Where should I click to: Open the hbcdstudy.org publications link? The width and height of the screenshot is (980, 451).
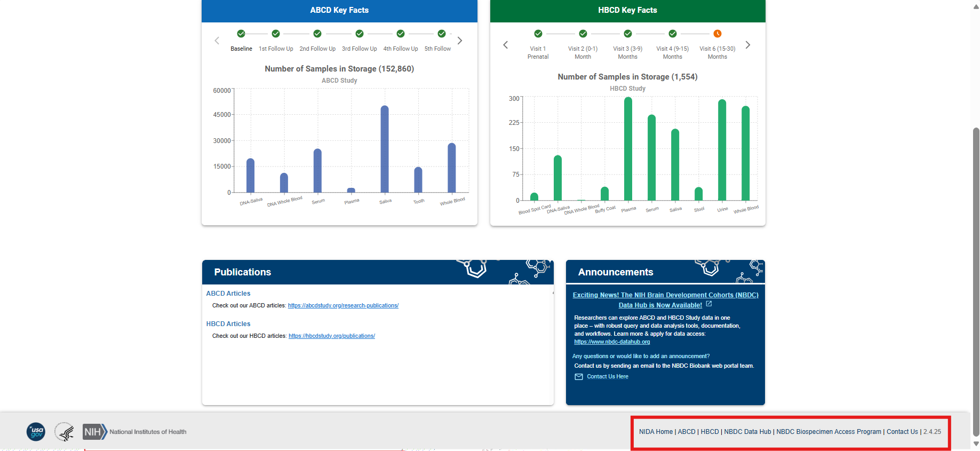pyautogui.click(x=332, y=336)
